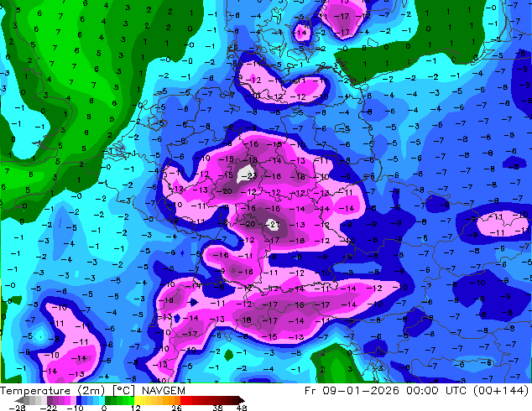This screenshot has height=411, width=532.
Task: Click the bright red legend swatch above 26
Action: tap(183, 400)
